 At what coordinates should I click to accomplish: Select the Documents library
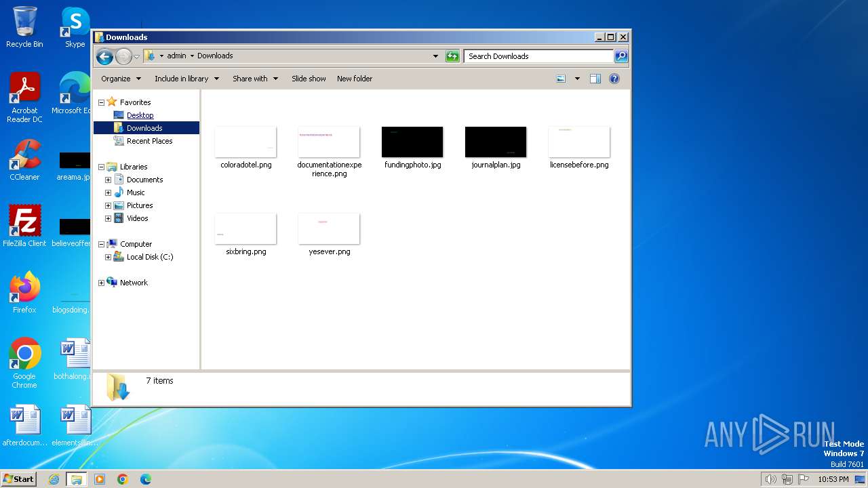coord(144,180)
